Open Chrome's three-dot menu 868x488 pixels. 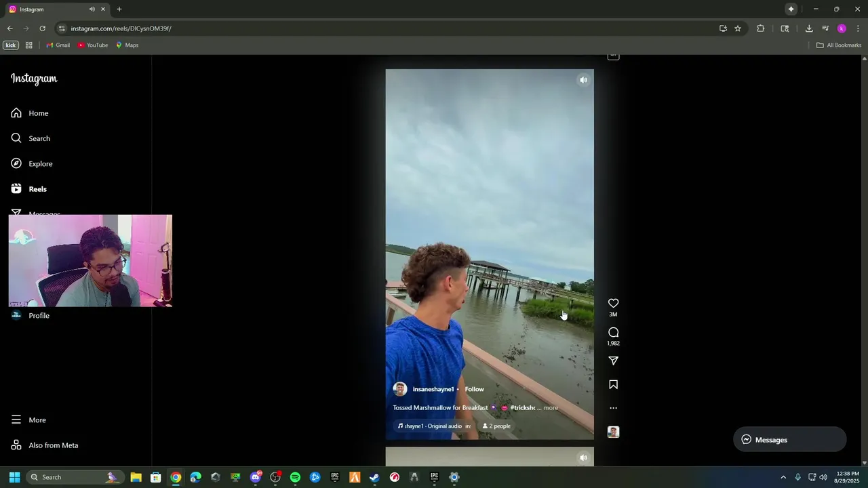click(858, 28)
